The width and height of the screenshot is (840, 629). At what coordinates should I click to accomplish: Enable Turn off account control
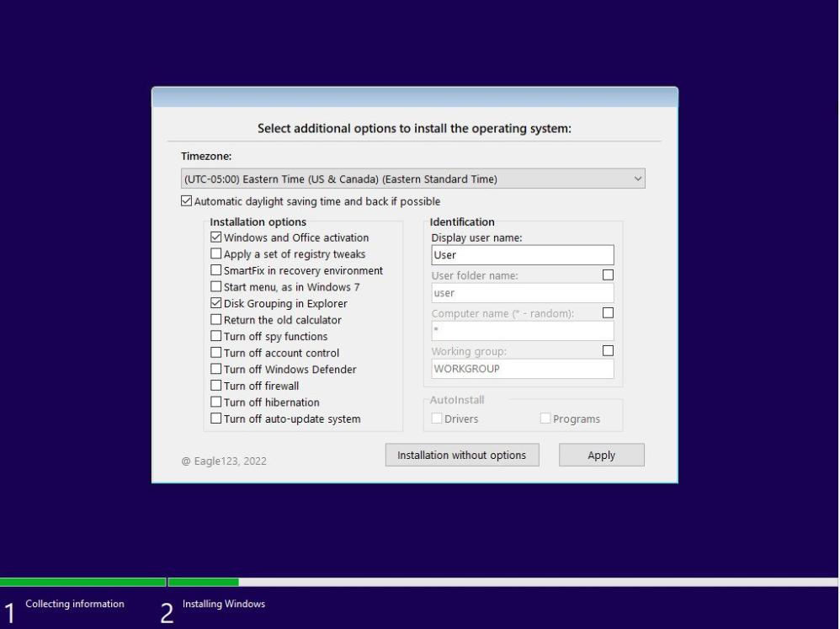(216, 352)
